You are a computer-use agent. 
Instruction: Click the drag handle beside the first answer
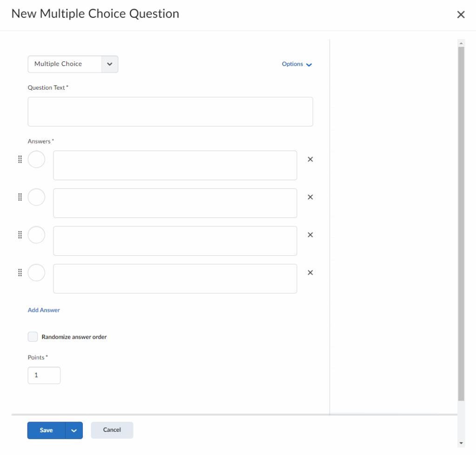click(x=20, y=159)
